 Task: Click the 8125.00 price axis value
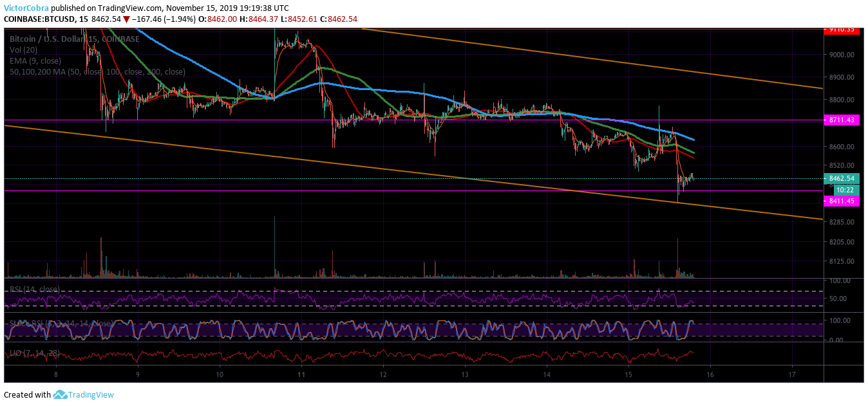[842, 261]
